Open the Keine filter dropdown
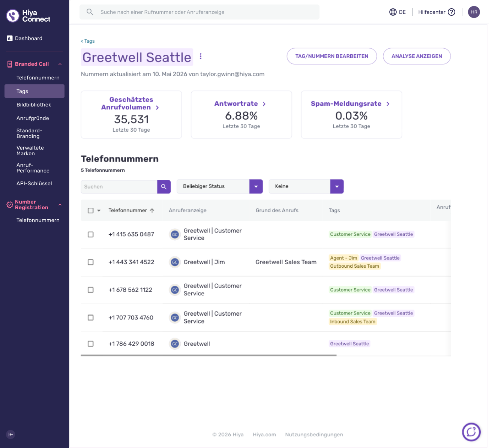 306,186
